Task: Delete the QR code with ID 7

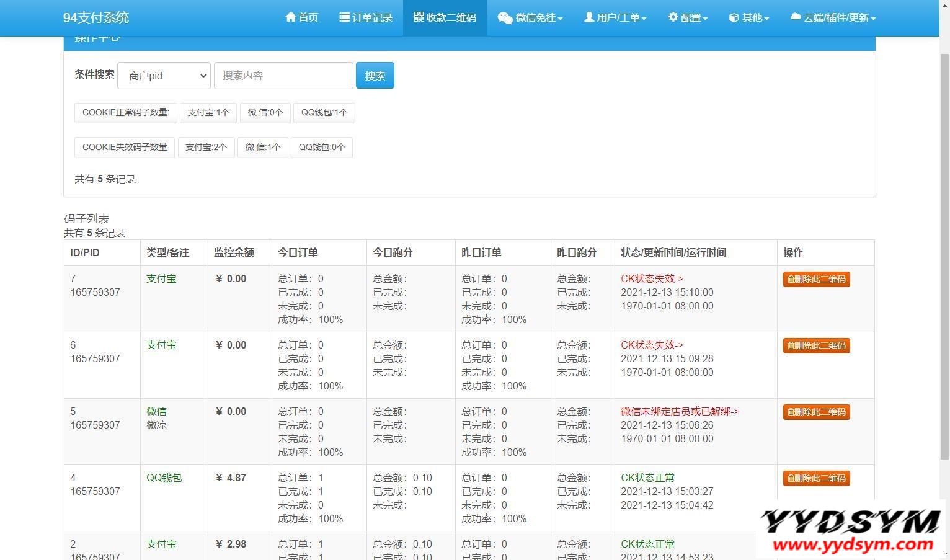Action: [x=816, y=279]
